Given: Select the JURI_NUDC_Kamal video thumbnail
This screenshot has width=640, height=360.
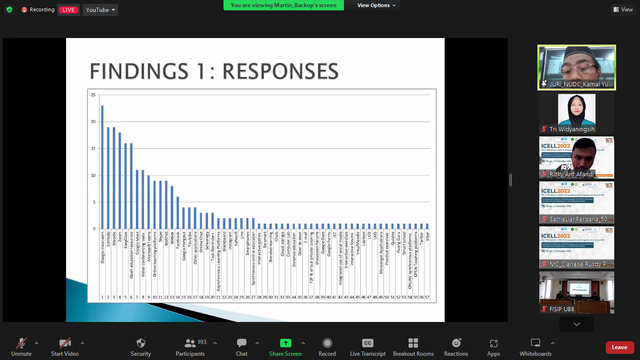Looking at the screenshot, I should 577,68.
